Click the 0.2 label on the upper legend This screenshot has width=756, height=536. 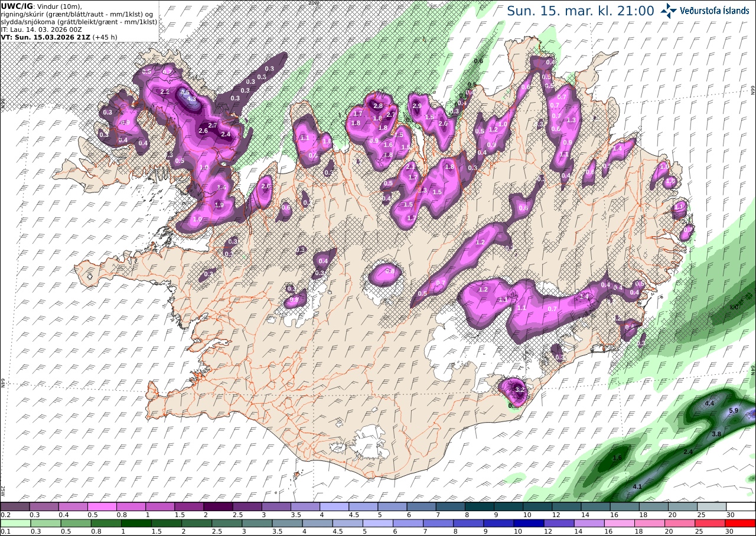(x=4, y=515)
